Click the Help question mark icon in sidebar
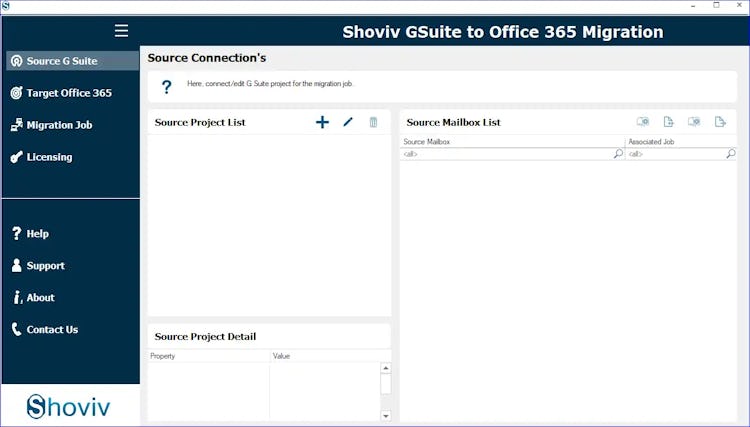 coord(16,233)
